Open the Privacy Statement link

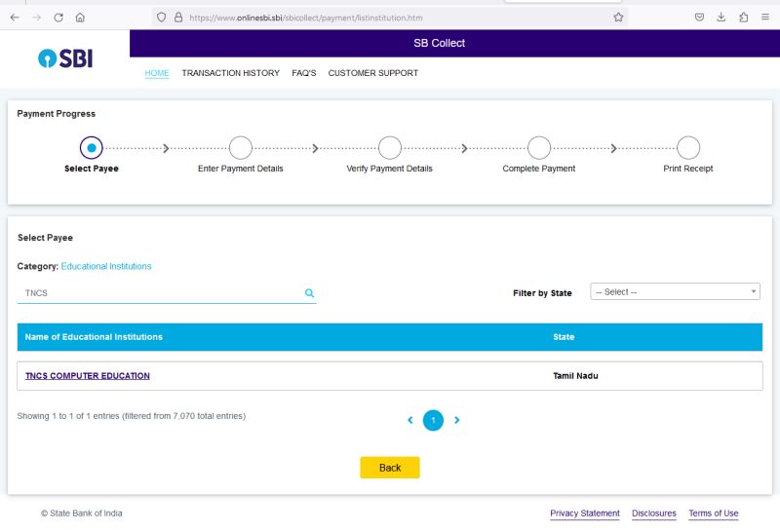point(584,513)
